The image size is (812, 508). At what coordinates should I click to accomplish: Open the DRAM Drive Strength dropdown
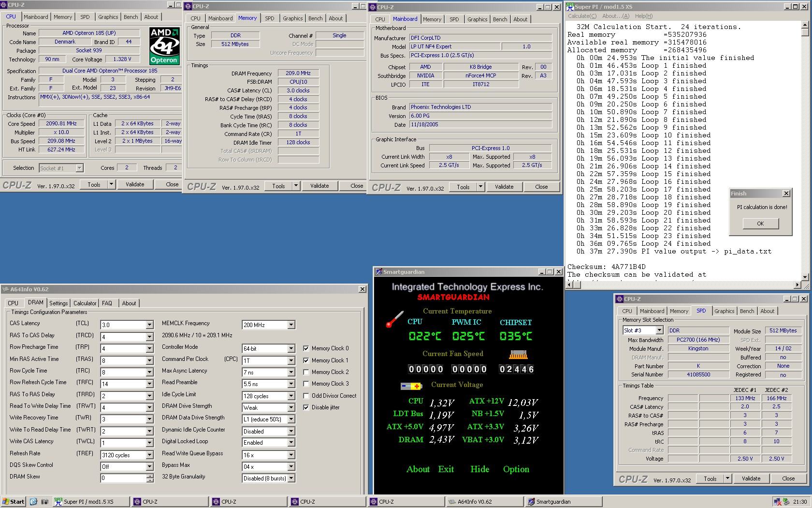(x=291, y=408)
